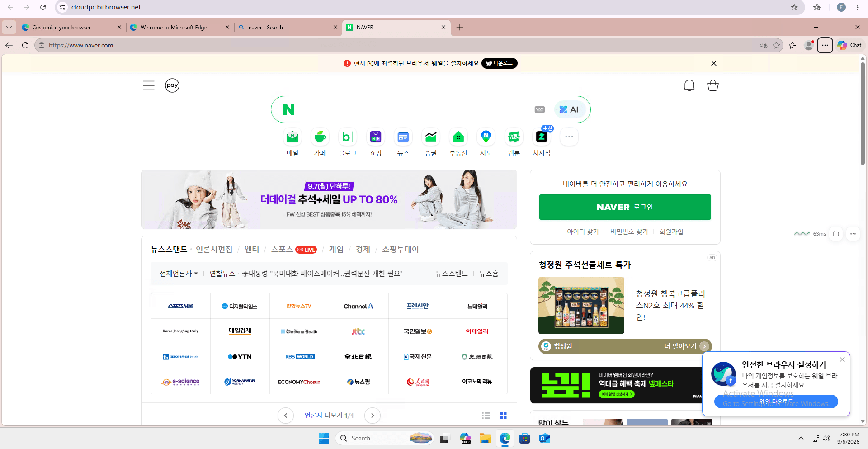Click the 추석+세일 UP TO 80% banner
The height and width of the screenshot is (449, 868).
pos(329,199)
